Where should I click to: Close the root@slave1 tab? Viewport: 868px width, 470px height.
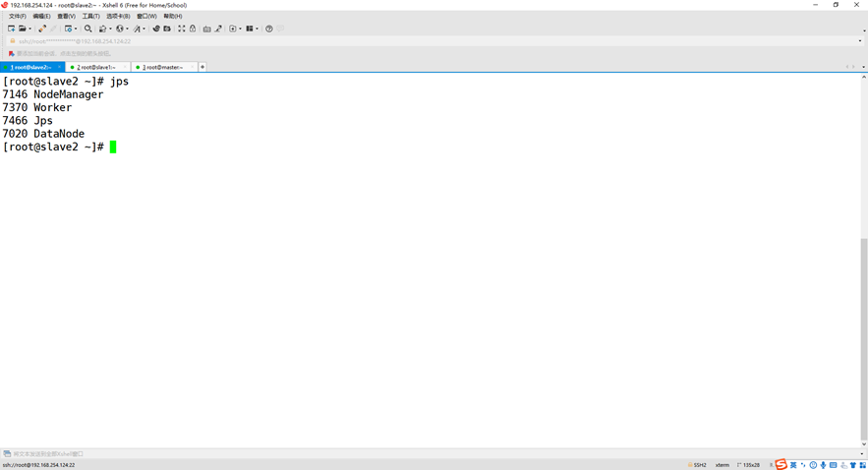tap(125, 67)
